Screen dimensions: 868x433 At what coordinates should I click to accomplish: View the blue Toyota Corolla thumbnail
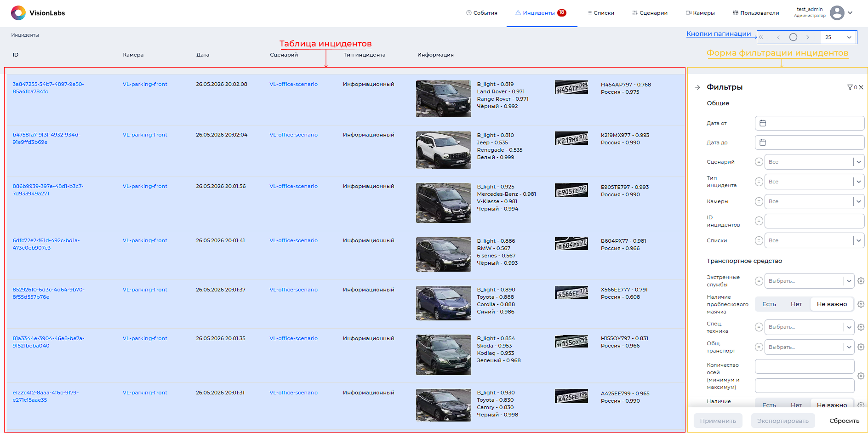tap(444, 303)
